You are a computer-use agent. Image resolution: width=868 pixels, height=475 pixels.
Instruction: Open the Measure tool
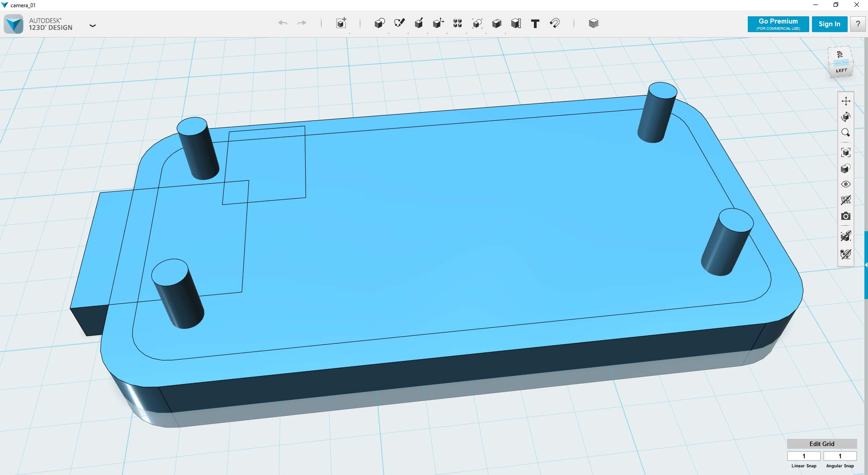(x=516, y=24)
